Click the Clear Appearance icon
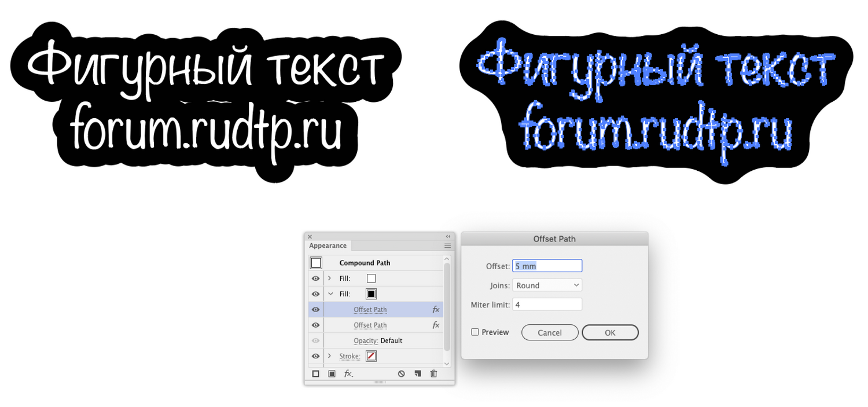 [401, 374]
